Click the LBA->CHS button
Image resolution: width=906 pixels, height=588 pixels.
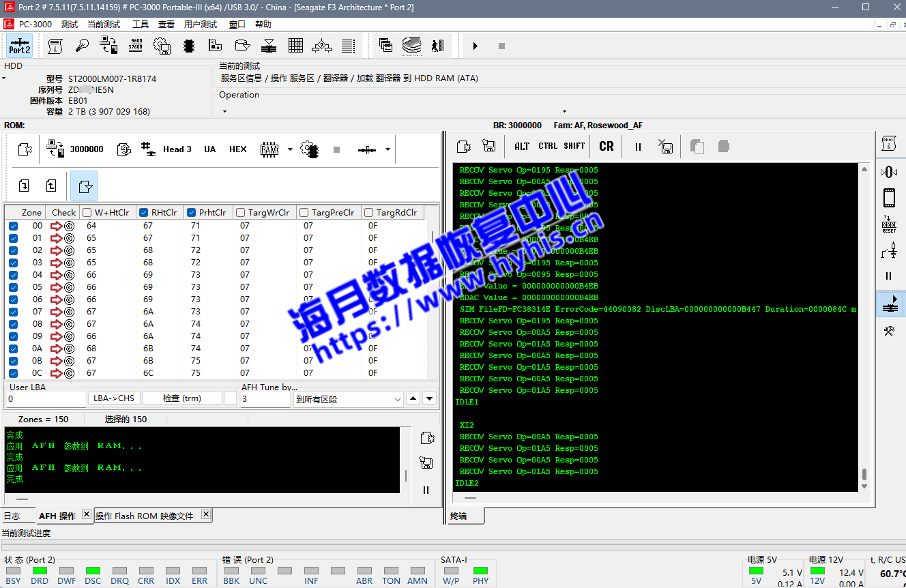tap(114, 398)
